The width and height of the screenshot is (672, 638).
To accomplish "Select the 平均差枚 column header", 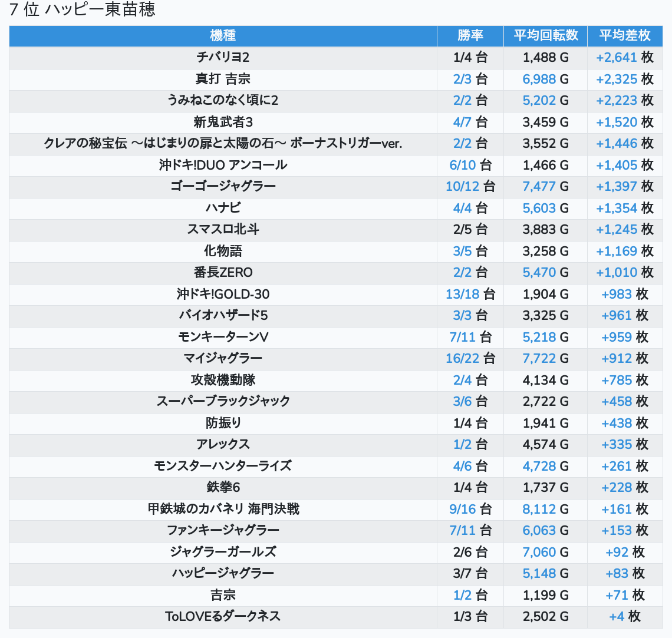I will point(624,36).
